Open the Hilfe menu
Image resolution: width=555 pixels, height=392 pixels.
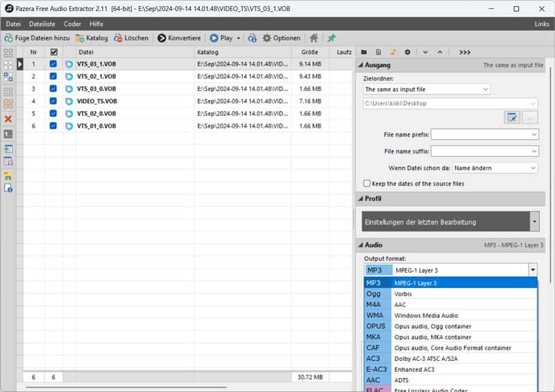coord(96,24)
